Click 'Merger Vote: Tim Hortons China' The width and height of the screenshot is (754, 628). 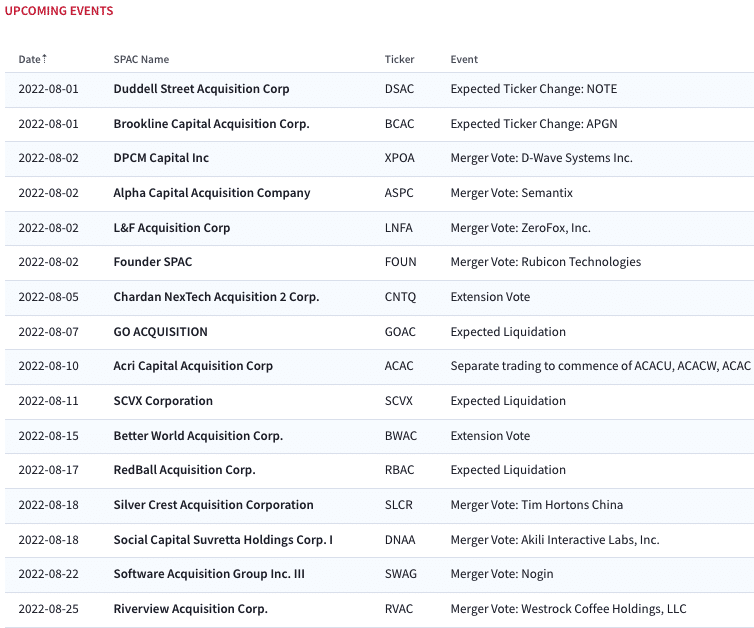537,505
